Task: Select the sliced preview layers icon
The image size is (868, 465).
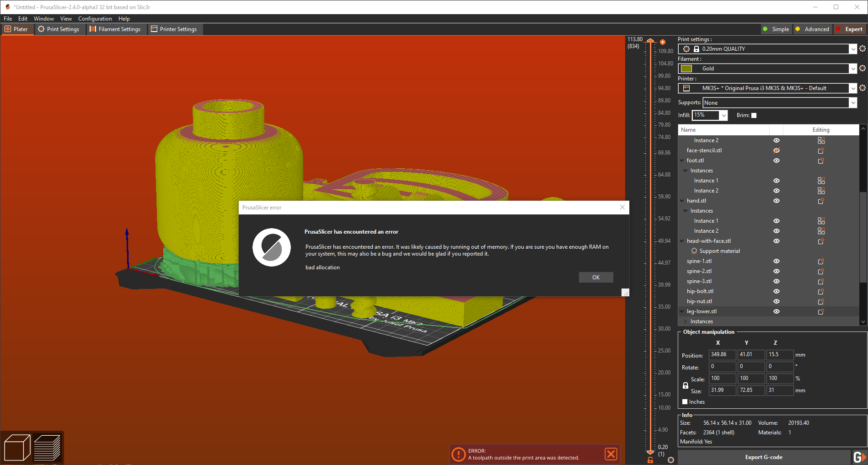Action: (x=48, y=447)
